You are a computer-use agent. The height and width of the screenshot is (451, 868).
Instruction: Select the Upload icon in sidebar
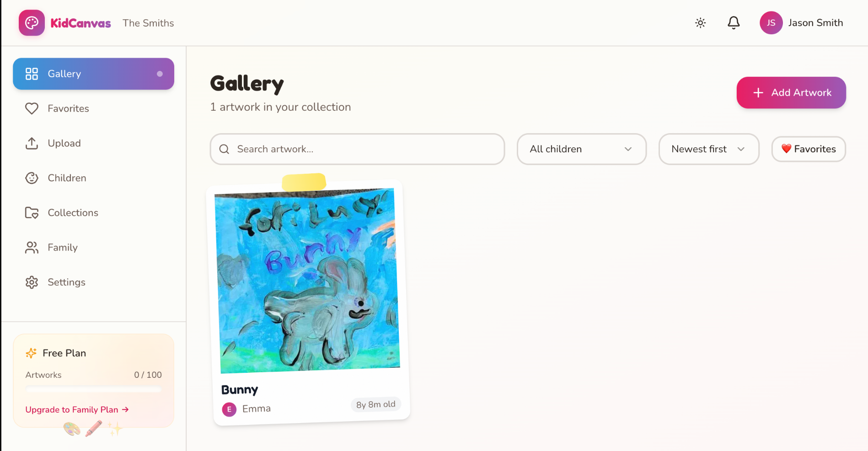31,143
